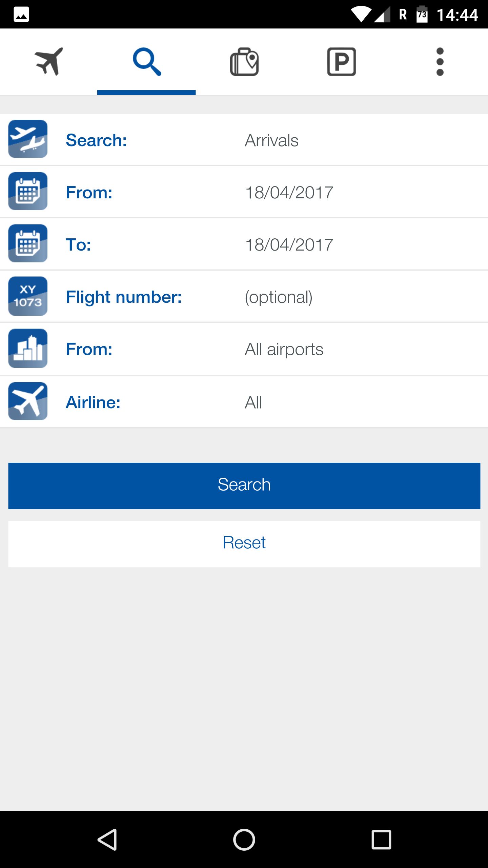Screen dimensions: 488x868
Task: Tap the To date calendar icon
Action: pos(28,243)
